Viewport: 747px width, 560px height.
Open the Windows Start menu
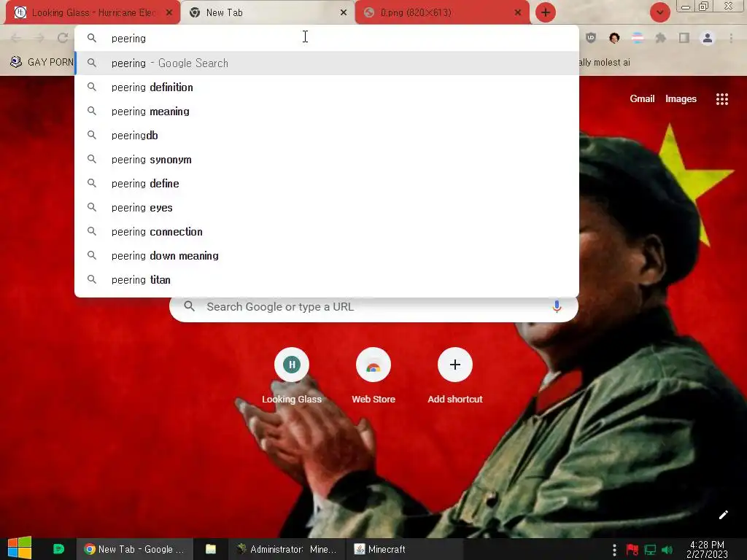tap(20, 548)
